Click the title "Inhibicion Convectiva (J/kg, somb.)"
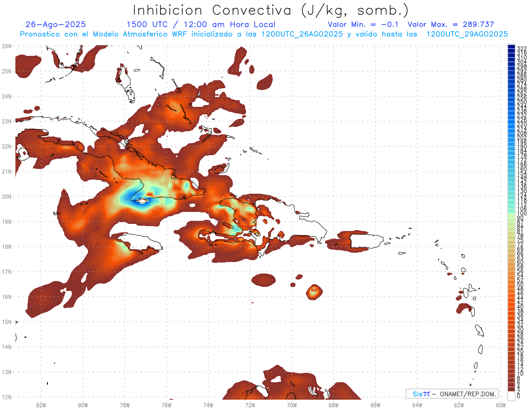This screenshot has width=532, height=411. (x=270, y=10)
